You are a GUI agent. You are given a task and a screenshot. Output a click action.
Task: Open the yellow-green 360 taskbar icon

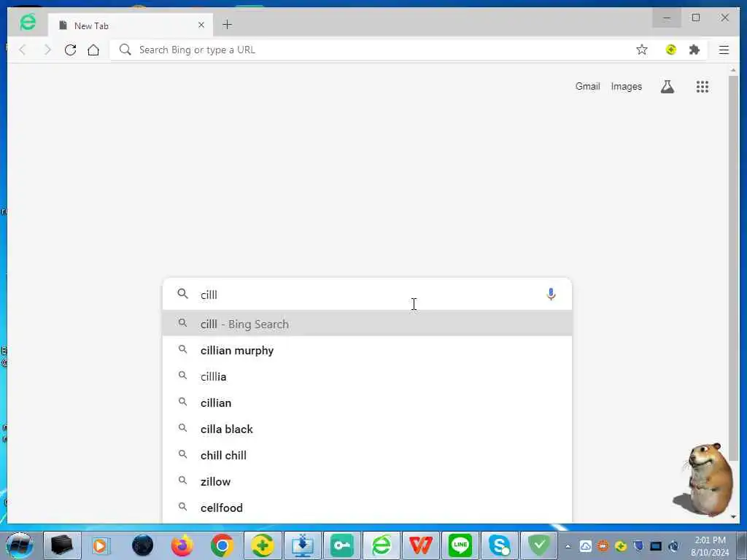coord(263,545)
